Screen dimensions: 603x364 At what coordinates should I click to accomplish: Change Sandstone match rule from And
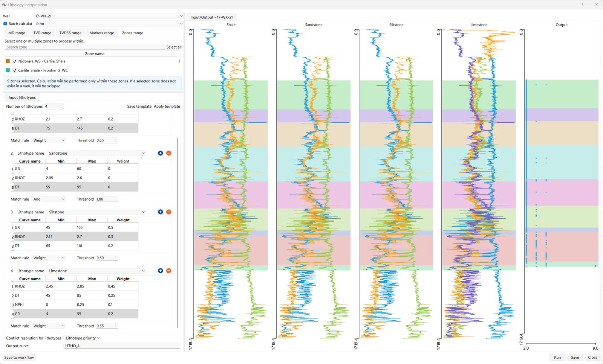[49, 199]
